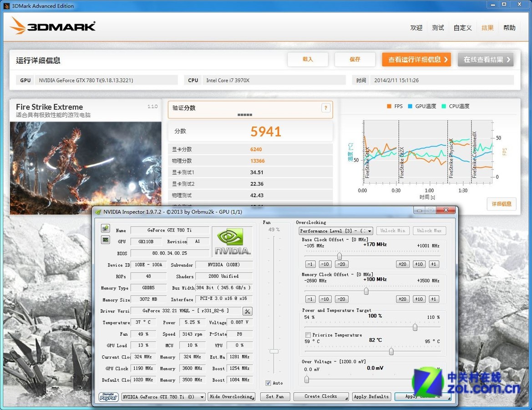Click 详细信息 button under the chart
532x410 pixels.
[502, 204]
